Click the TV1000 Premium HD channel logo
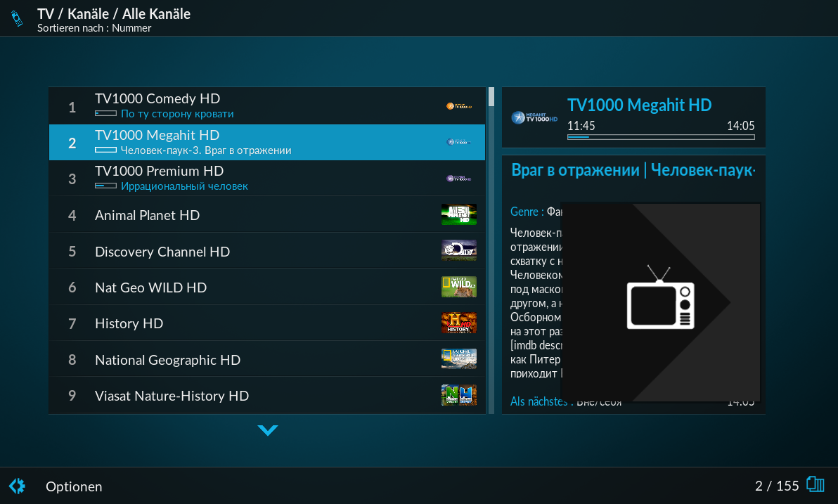 pos(459,179)
